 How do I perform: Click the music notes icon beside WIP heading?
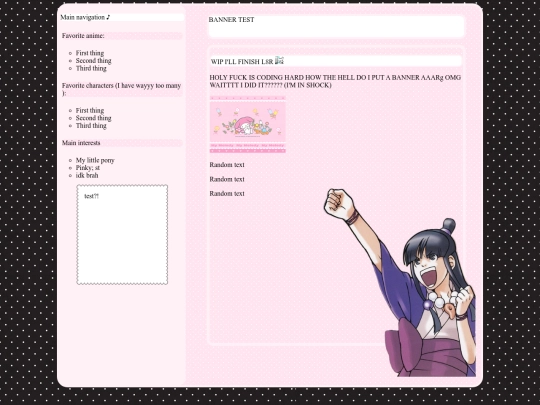(x=279, y=61)
